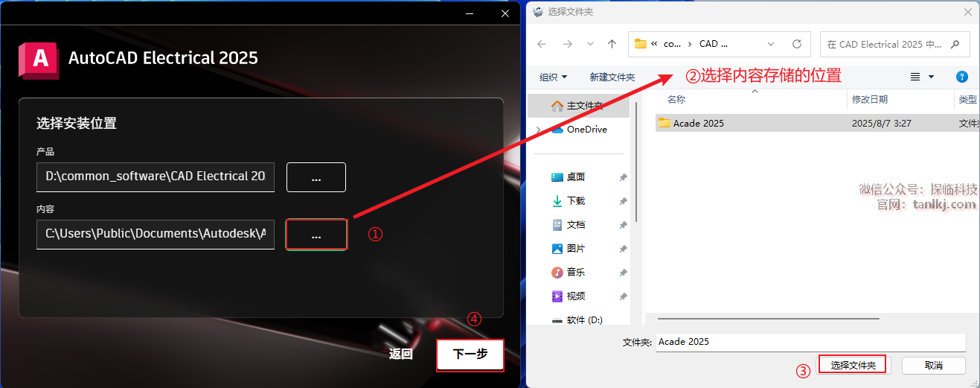Open the 组织 menu

coord(553,77)
